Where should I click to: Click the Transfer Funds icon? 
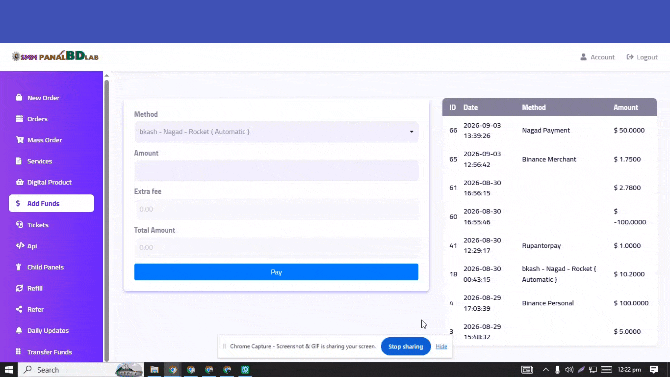(18, 352)
